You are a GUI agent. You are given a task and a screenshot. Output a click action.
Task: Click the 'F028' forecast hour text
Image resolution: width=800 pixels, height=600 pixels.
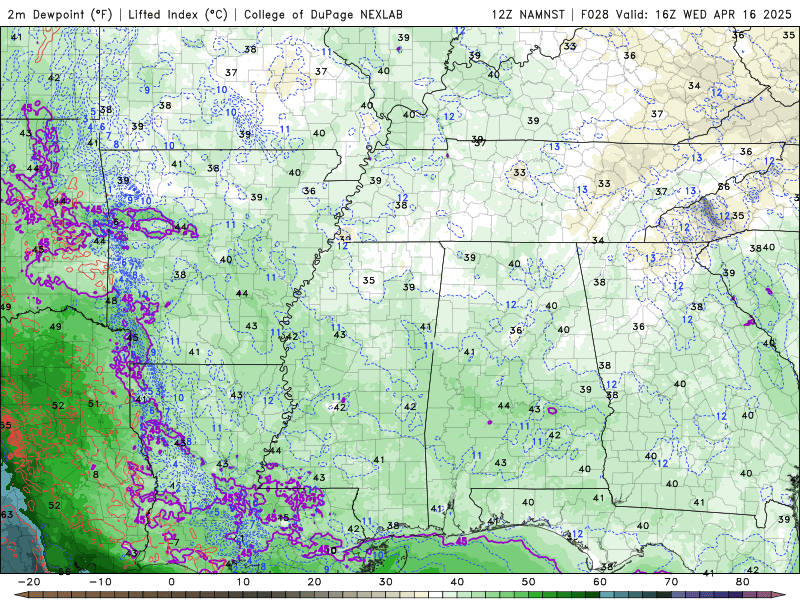(595, 14)
